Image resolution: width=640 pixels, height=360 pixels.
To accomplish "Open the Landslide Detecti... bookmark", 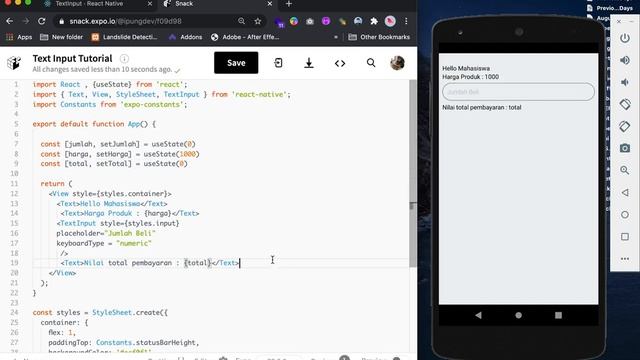I will (124, 37).
